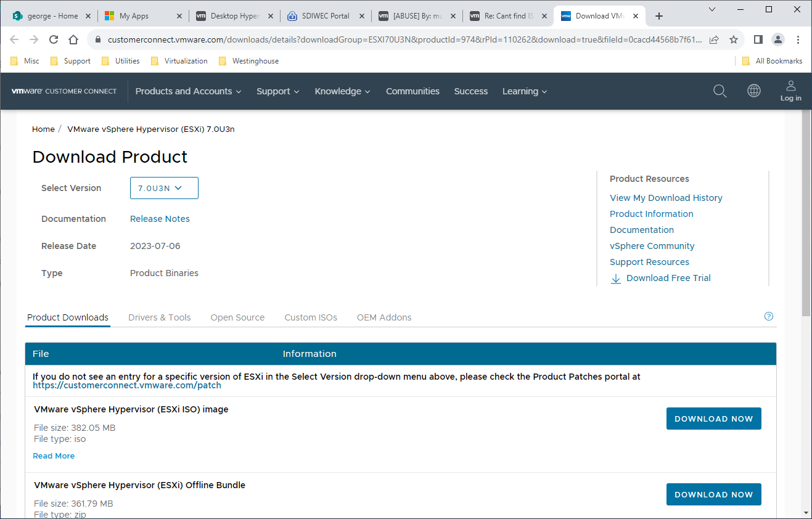The width and height of the screenshot is (812, 519).
Task: Switch to Open Source tab
Action: (x=237, y=317)
